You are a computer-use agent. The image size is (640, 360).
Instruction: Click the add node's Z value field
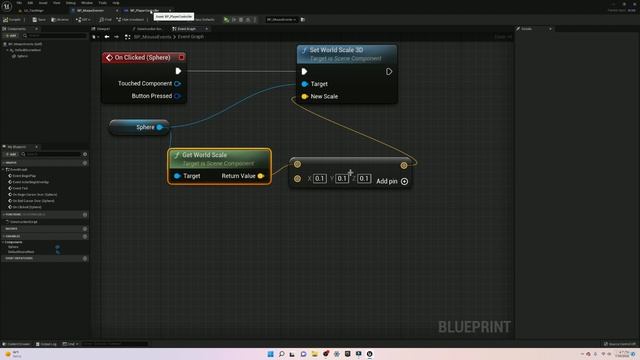tap(364, 178)
